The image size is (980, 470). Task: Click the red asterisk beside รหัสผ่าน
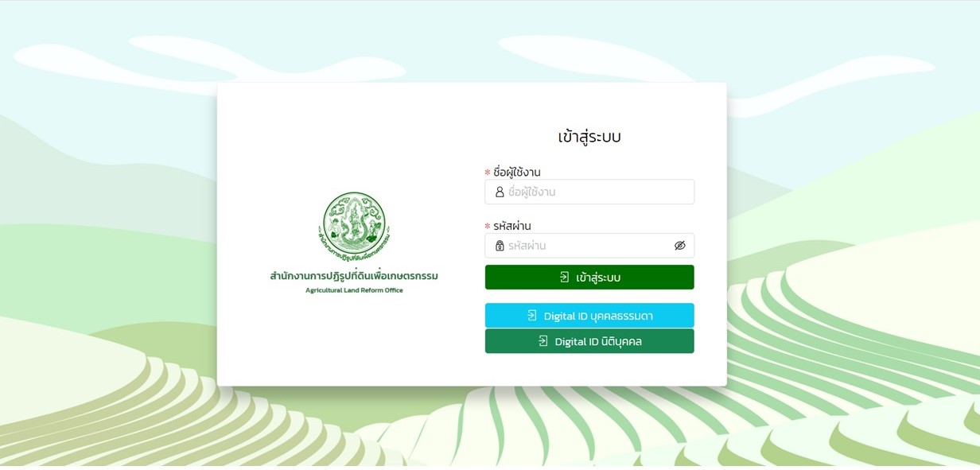488,227
